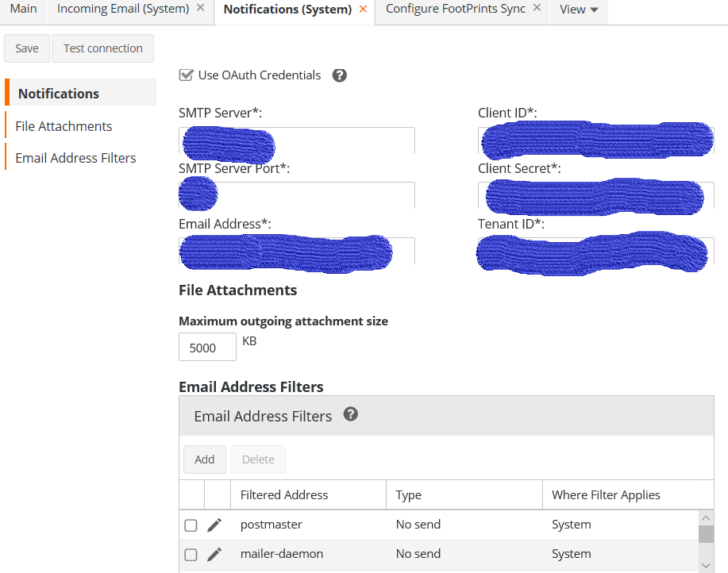The width and height of the screenshot is (728, 573).
Task: Click help icon next to Email Address Filters
Action: click(x=351, y=414)
